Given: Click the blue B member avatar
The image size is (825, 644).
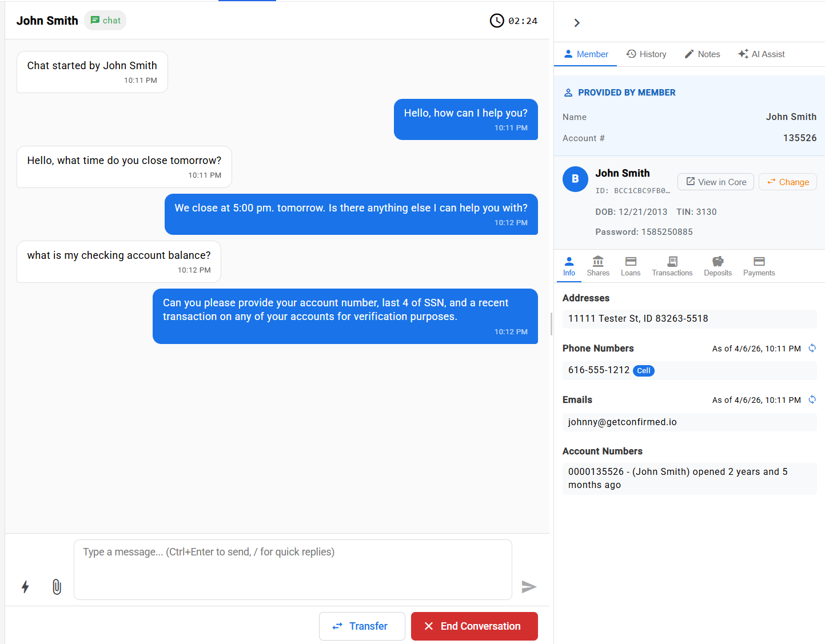Looking at the screenshot, I should coord(575,179).
